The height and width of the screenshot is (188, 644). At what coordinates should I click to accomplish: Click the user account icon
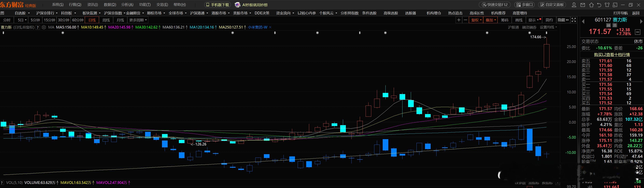coord(574,5)
